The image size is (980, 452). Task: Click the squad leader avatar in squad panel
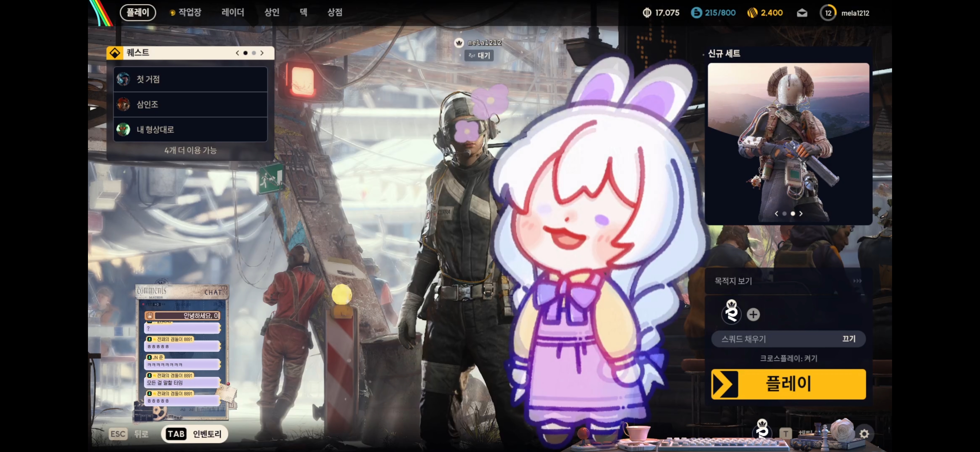click(x=731, y=313)
